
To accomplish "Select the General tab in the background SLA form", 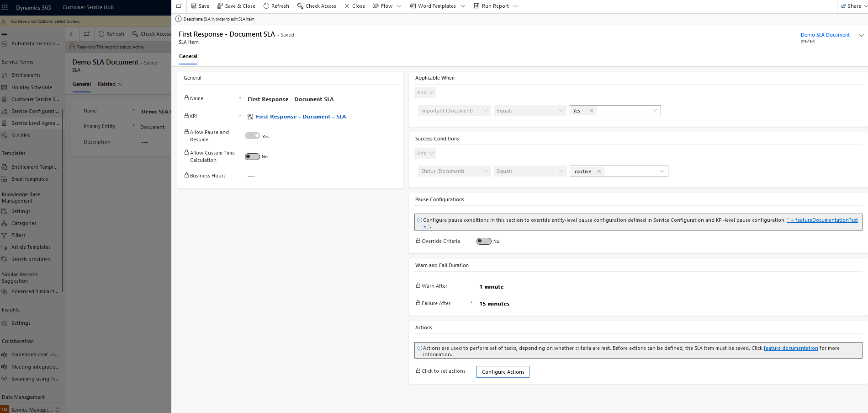I will coord(82,84).
